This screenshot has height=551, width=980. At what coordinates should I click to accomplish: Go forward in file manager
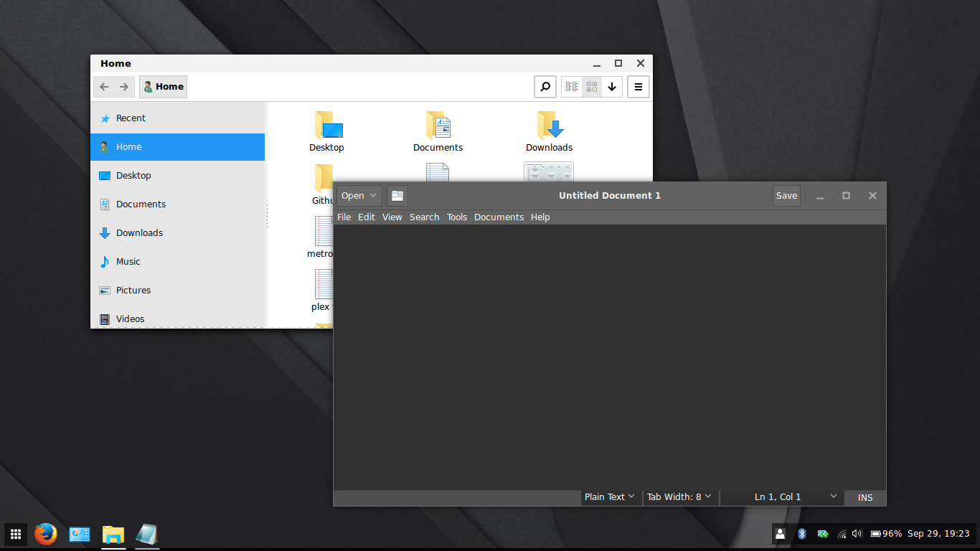(124, 87)
